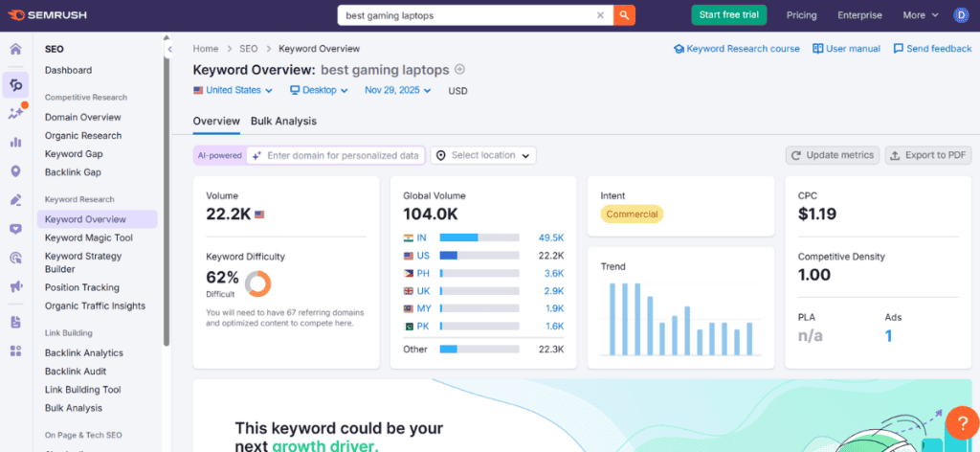
Task: Open the Advertising megaphone rail icon
Action: click(15, 287)
